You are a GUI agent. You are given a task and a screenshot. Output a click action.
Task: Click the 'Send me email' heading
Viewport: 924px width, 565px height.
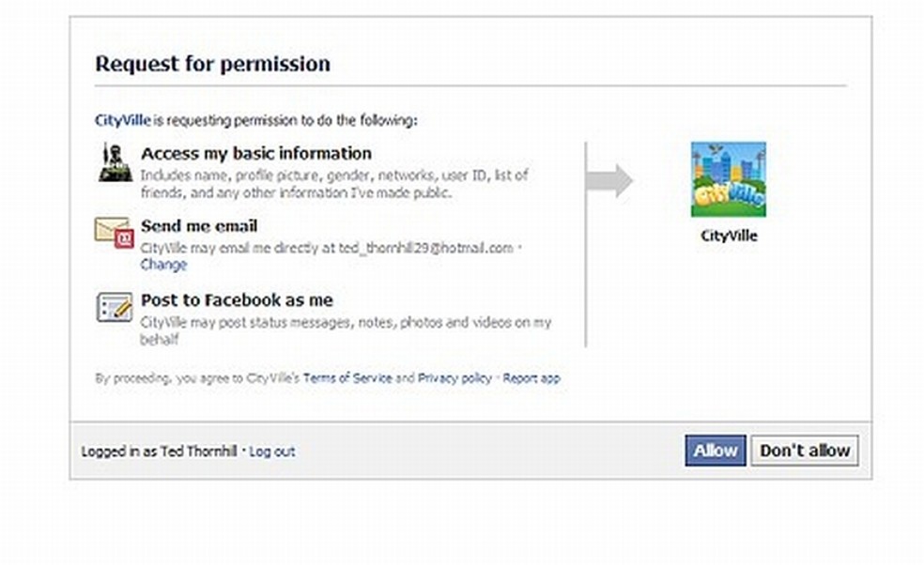pos(199,226)
